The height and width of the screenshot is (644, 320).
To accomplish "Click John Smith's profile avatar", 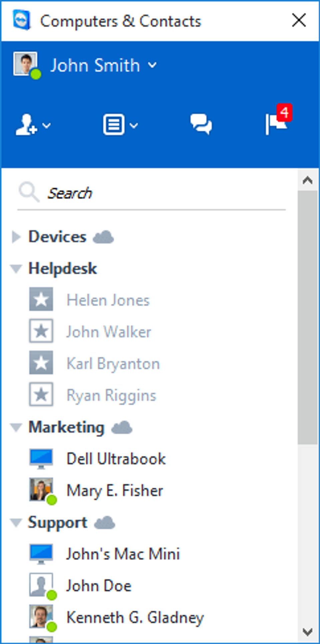I will click(25, 64).
